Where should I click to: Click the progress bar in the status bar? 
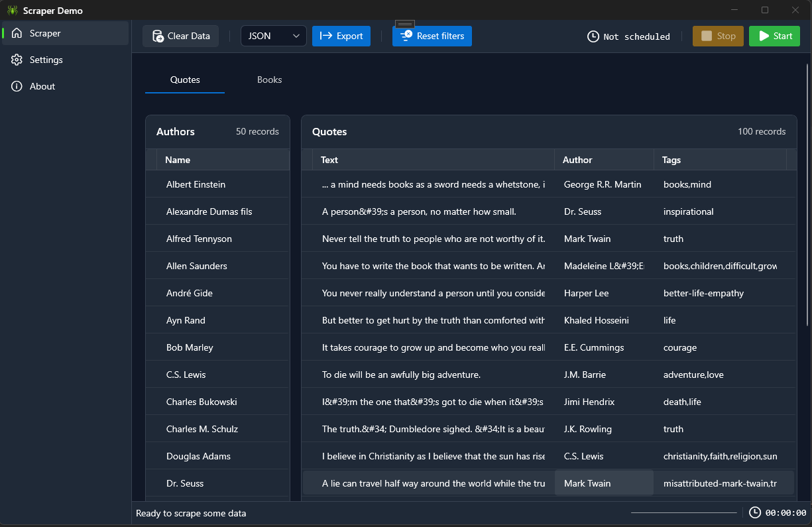click(683, 513)
